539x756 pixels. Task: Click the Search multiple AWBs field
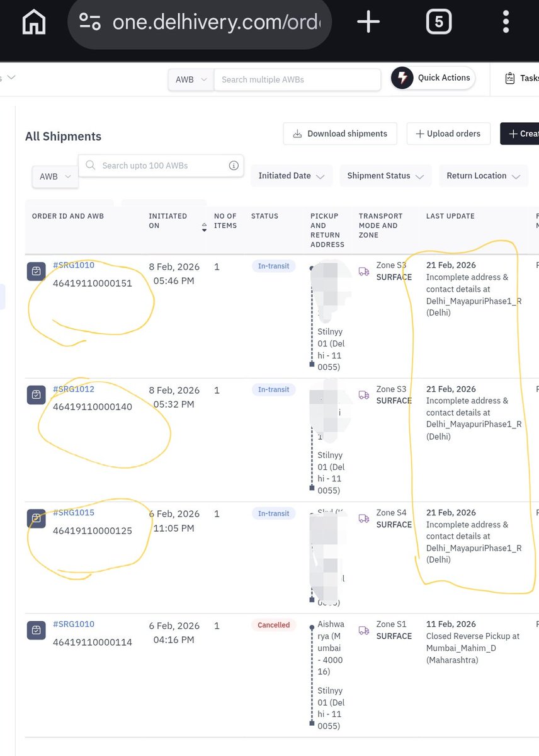(x=297, y=80)
